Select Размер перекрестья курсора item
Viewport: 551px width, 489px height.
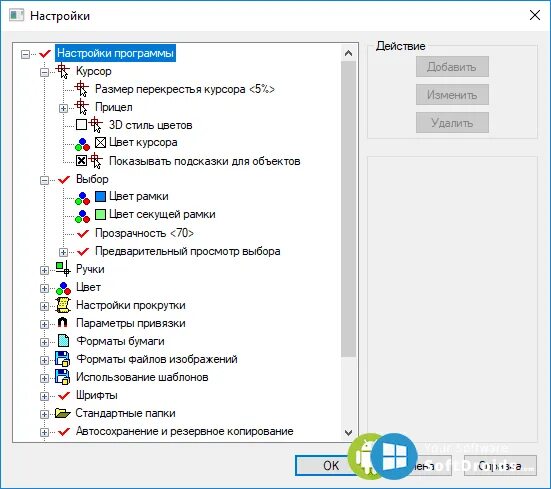tap(185, 89)
